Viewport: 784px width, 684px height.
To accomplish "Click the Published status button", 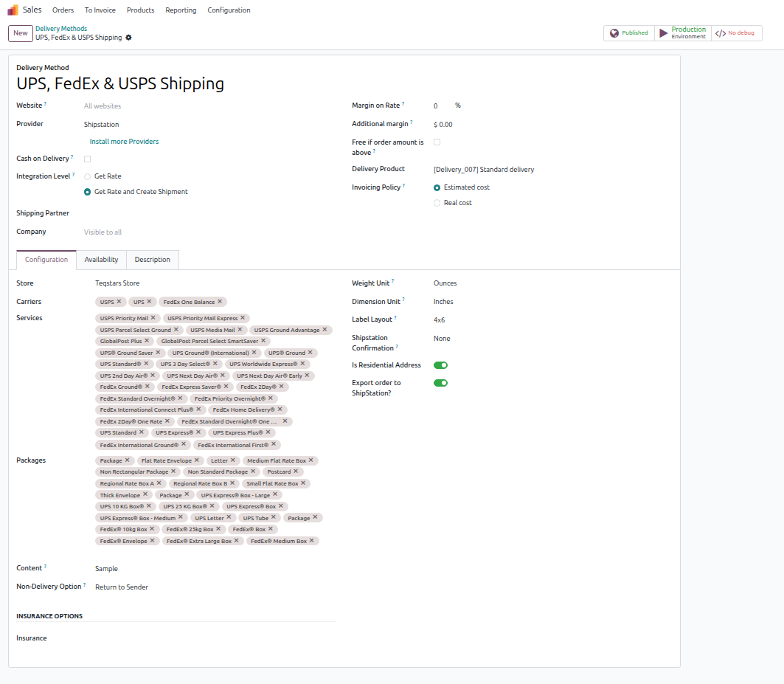I will 629,33.
